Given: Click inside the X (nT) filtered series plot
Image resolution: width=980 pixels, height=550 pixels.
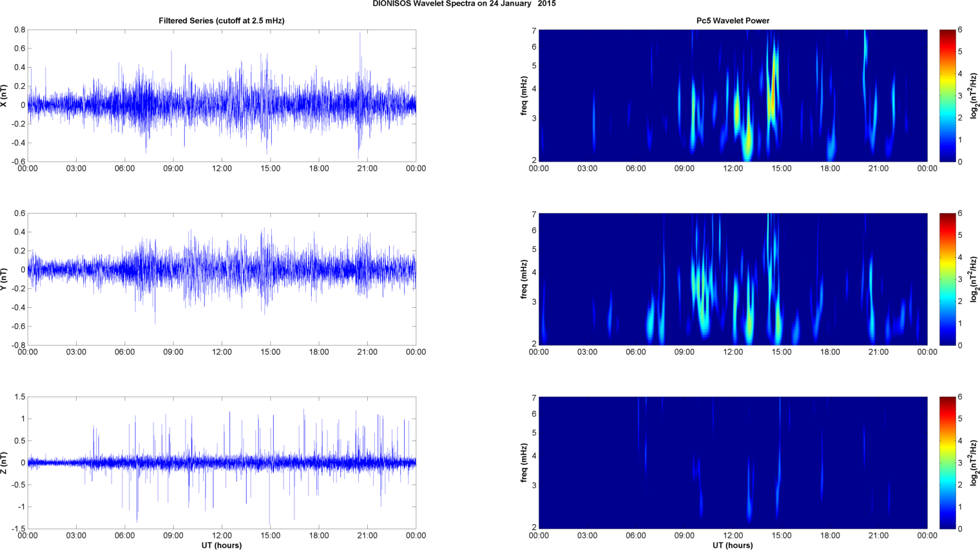Looking at the screenshot, I should [x=222, y=95].
